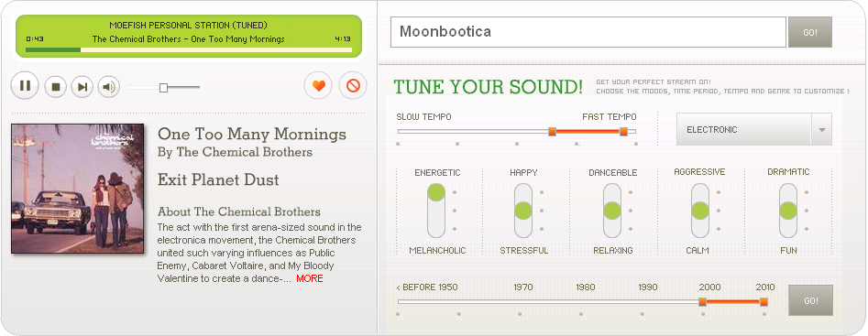Click the 2010 year slider handle
868x336 pixels.
point(764,302)
